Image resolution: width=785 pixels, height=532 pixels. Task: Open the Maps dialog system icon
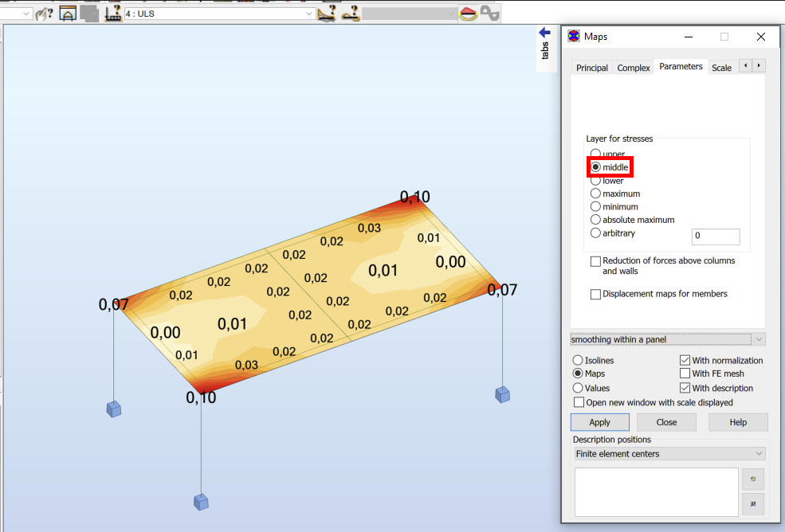[x=572, y=37]
